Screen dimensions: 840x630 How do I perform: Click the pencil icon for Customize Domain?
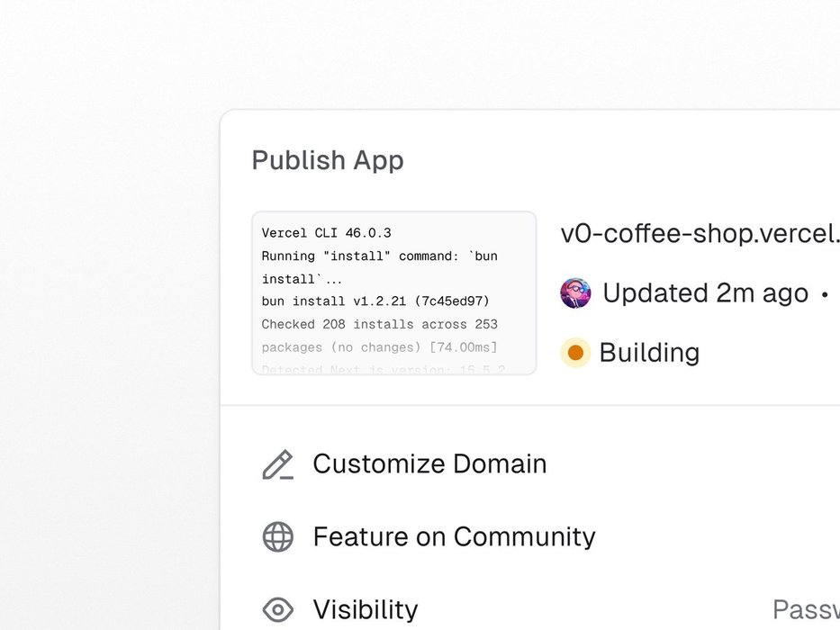[x=277, y=464]
